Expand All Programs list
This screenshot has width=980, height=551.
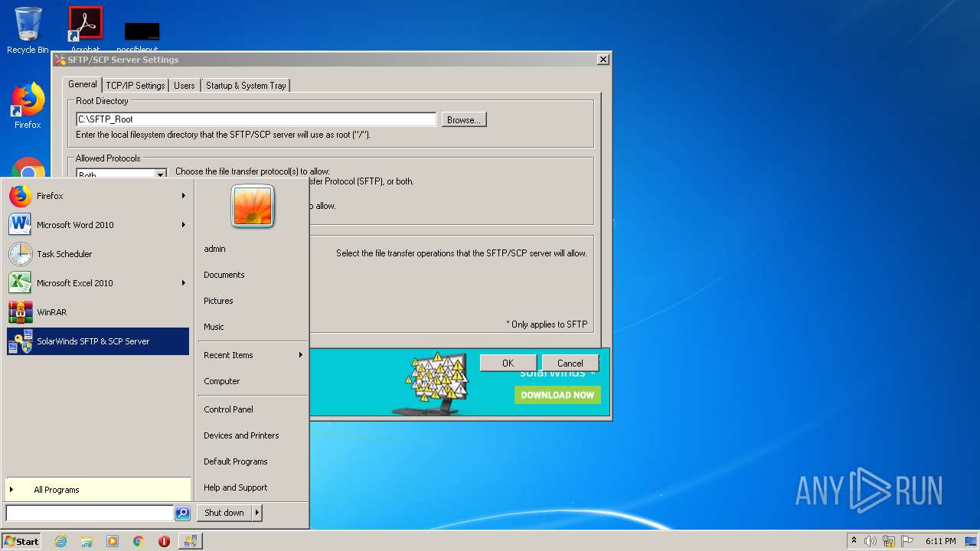coord(98,490)
